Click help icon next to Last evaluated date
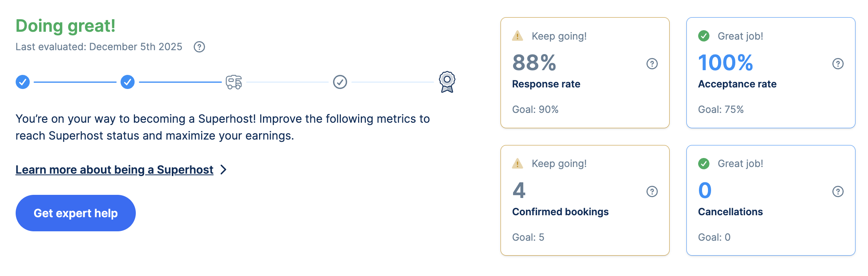 coord(199,47)
